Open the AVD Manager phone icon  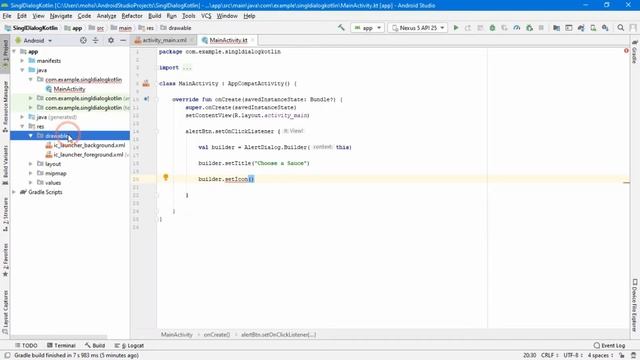(x=593, y=28)
